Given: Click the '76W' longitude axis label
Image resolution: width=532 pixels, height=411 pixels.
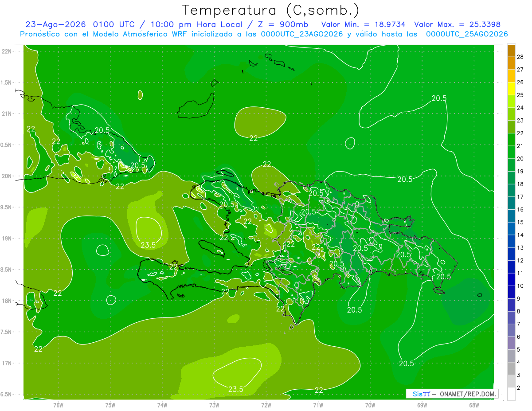Looking at the screenshot, I should [x=58, y=405].
